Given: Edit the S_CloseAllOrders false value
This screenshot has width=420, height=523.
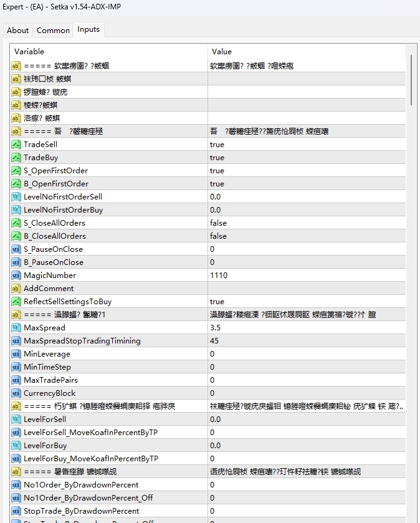Looking at the screenshot, I should pyautogui.click(x=307, y=223).
